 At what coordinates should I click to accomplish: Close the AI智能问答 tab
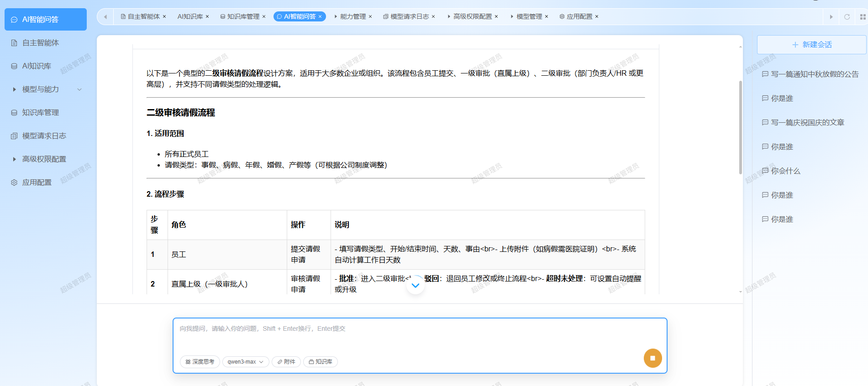pyautogui.click(x=320, y=16)
